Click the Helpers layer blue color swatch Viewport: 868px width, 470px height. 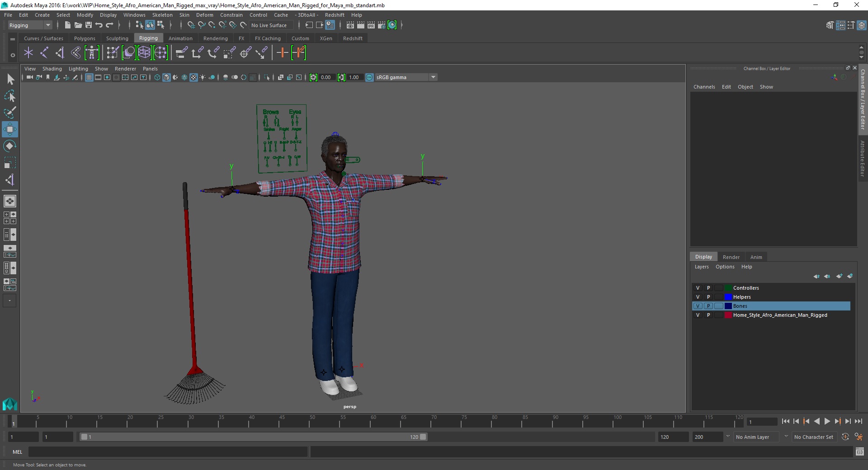(x=728, y=297)
